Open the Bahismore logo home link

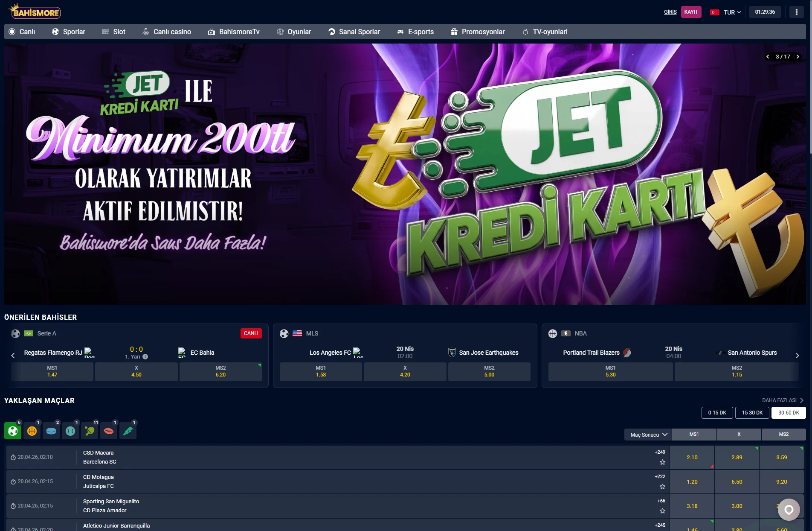[x=35, y=12]
